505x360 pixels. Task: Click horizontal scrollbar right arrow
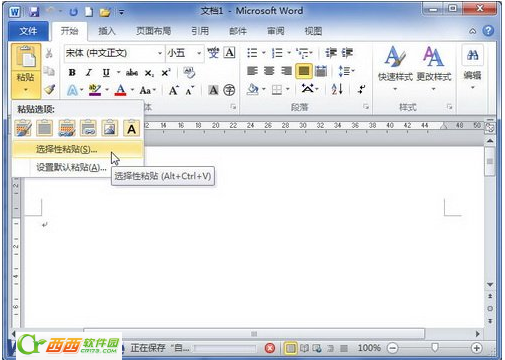click(477, 334)
